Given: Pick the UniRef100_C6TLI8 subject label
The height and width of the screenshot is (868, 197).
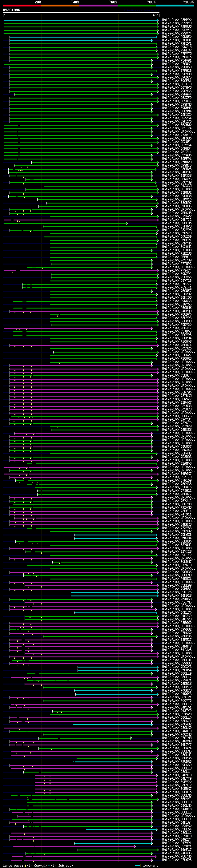Looking at the screenshot, I should pyautogui.click(x=176, y=85).
